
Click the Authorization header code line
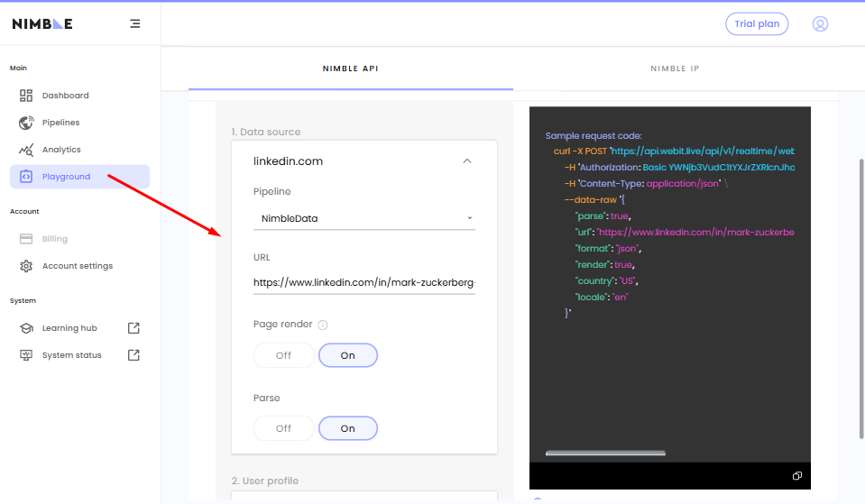click(679, 168)
